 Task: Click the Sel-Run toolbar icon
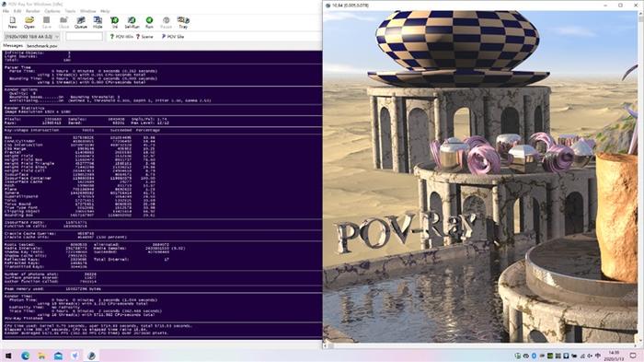click(x=132, y=22)
